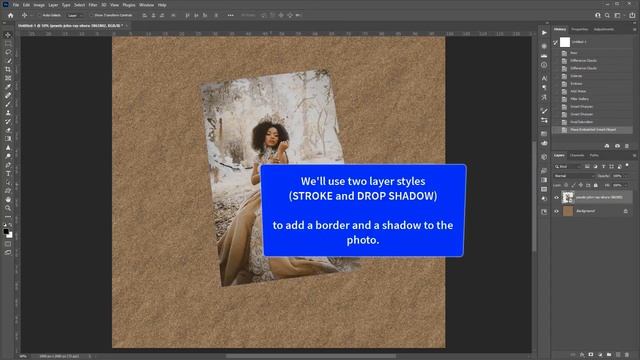This screenshot has height=360, width=640.
Task: Select the Place Embedded Smart Object history state
Action: pos(592,130)
